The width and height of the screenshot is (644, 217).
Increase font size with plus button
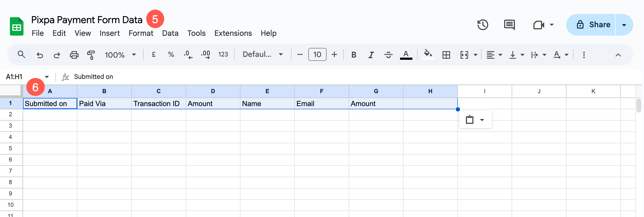pyautogui.click(x=334, y=55)
